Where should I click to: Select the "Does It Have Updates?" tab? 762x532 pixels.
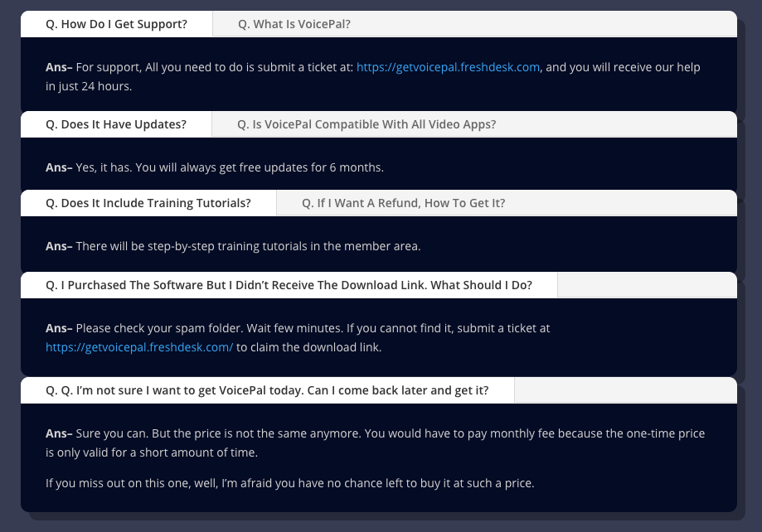[x=115, y=124]
